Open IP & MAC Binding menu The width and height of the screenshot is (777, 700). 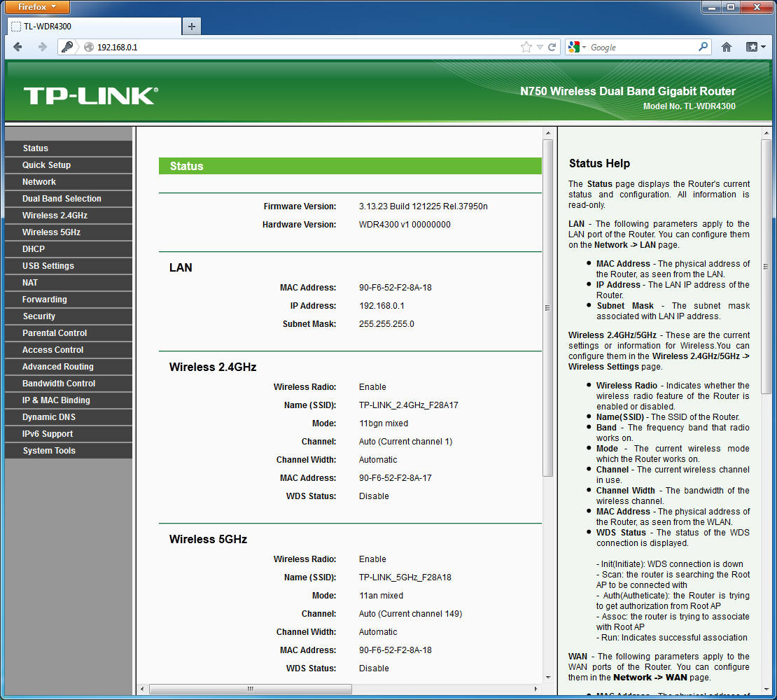click(69, 401)
